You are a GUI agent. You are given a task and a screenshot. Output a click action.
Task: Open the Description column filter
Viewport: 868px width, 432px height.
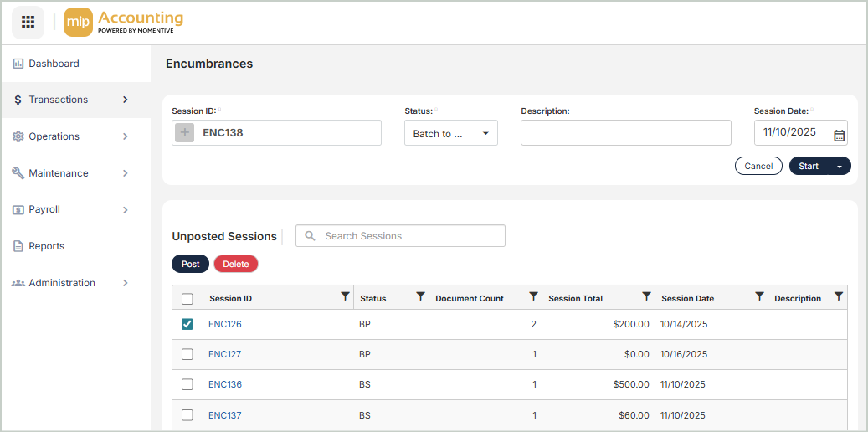pyautogui.click(x=839, y=297)
